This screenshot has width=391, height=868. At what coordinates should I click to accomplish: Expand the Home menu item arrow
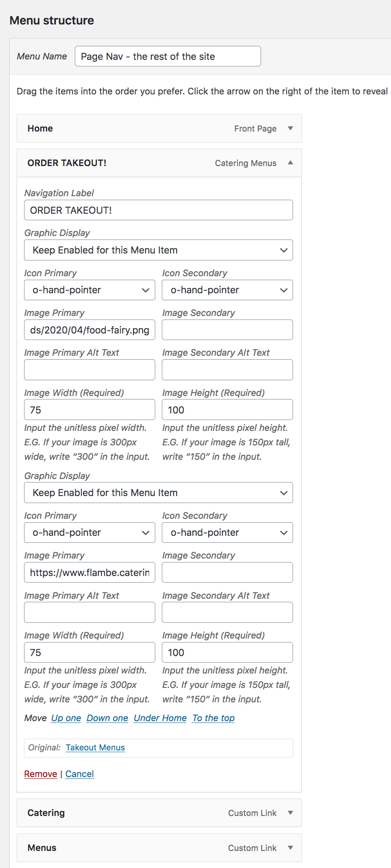click(x=290, y=128)
